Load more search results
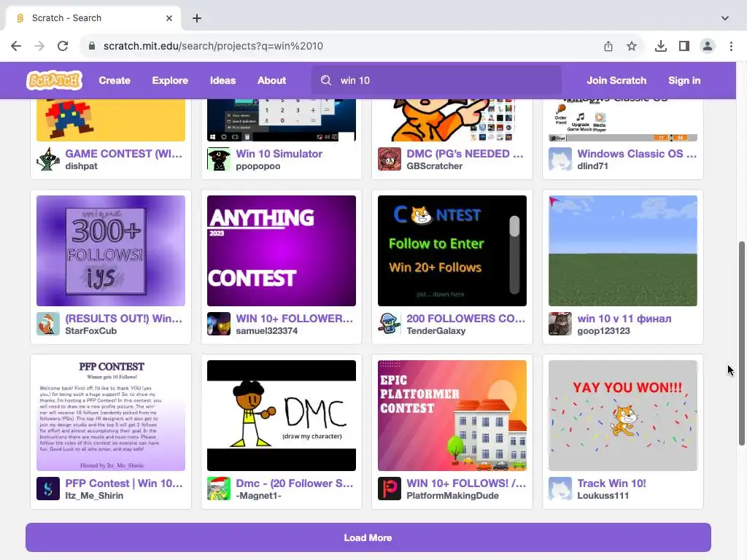 368,537
